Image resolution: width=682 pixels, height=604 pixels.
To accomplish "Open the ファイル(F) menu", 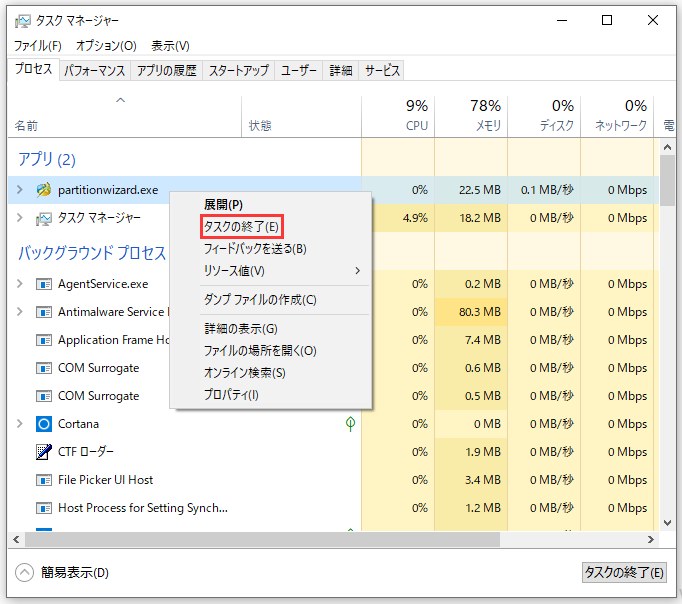I will (38, 46).
